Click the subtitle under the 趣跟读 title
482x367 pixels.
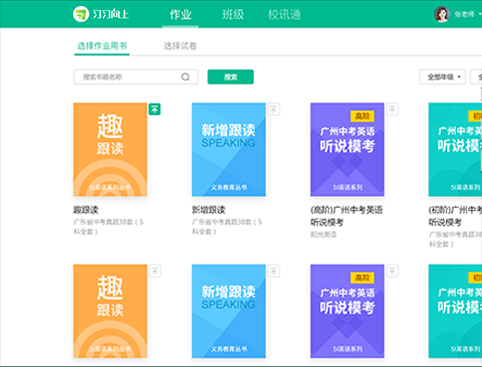(x=109, y=227)
